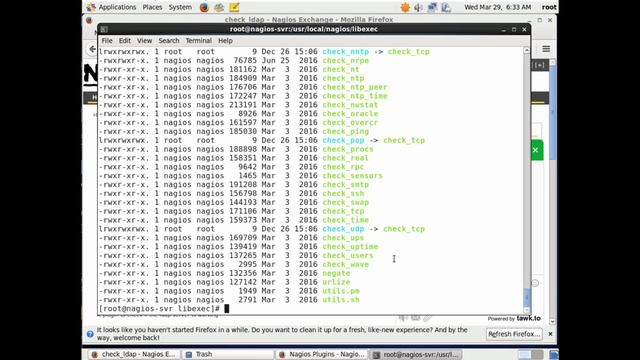Click the root user menu in top panel
Image resolution: width=640 pixels, height=360 pixels.
549,7
